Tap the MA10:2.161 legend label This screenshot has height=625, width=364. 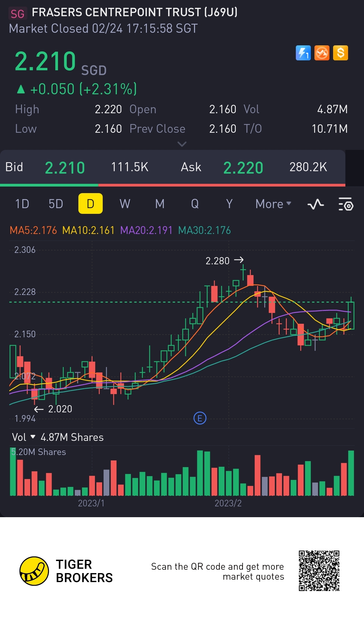pyautogui.click(x=88, y=230)
